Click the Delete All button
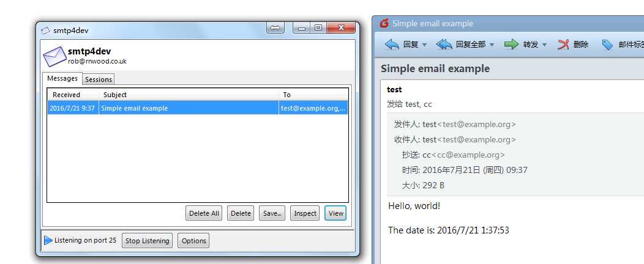This screenshot has height=264, width=644. 204,213
